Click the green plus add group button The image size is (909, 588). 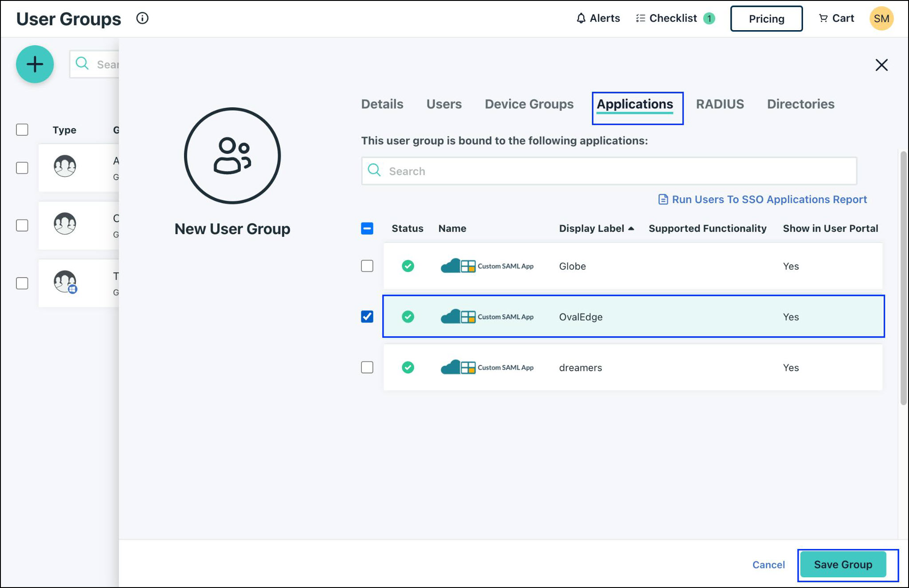click(x=35, y=64)
